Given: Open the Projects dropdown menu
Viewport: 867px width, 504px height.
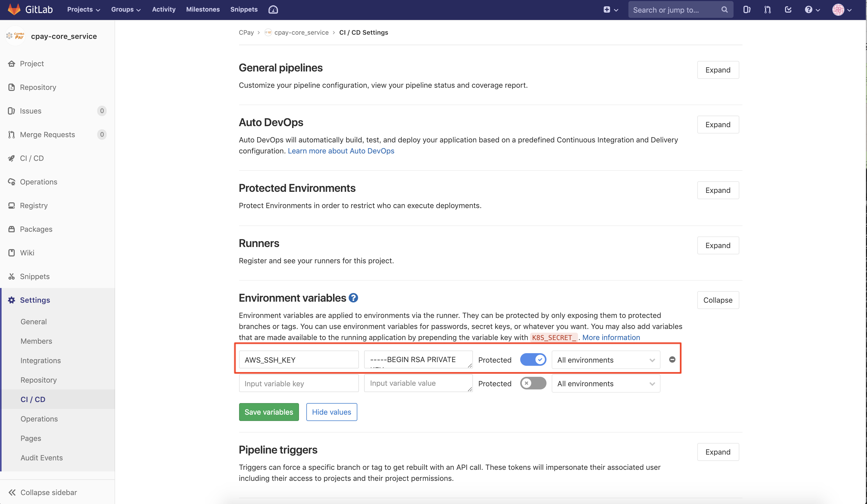Looking at the screenshot, I should click(x=84, y=10).
